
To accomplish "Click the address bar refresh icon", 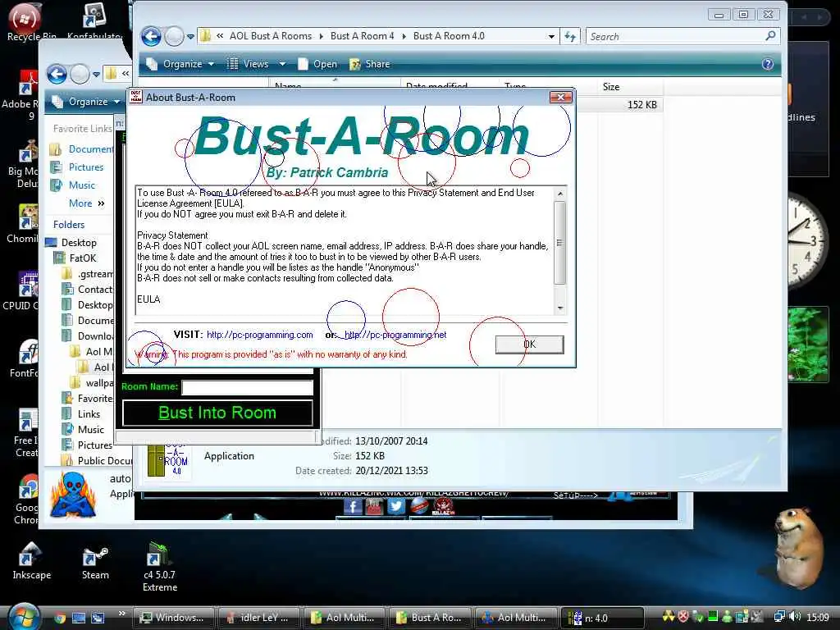I will [x=570, y=36].
